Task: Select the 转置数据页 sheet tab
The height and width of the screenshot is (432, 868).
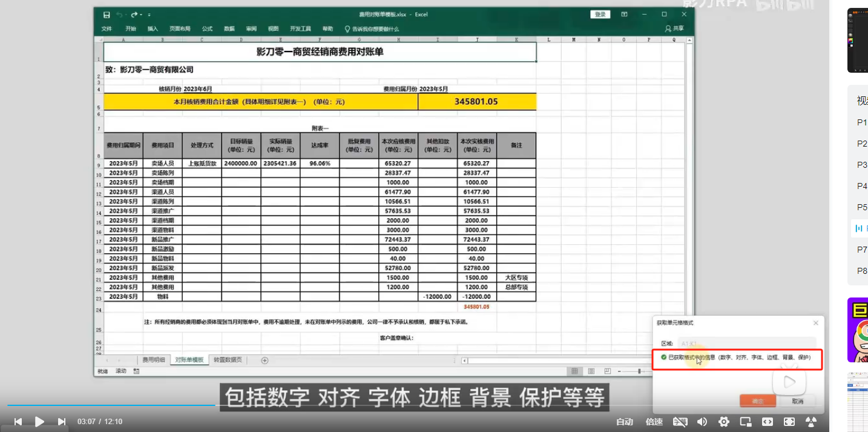Action: (227, 360)
